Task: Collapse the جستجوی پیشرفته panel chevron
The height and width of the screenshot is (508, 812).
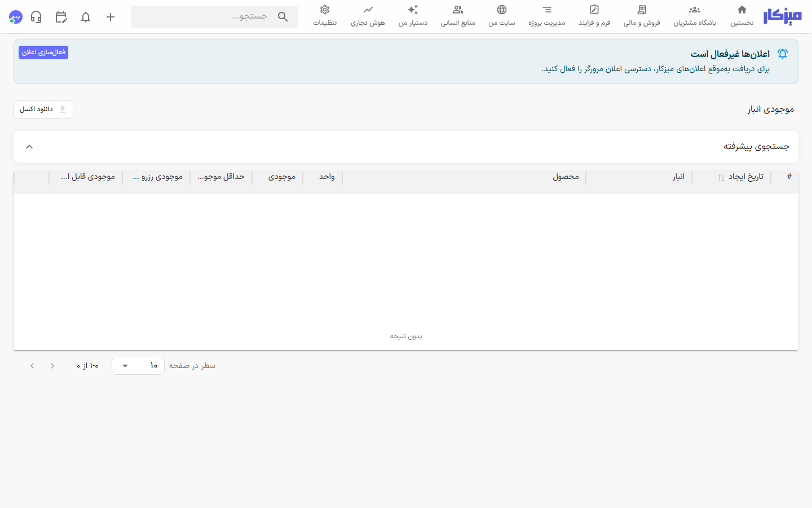Action: [x=29, y=147]
